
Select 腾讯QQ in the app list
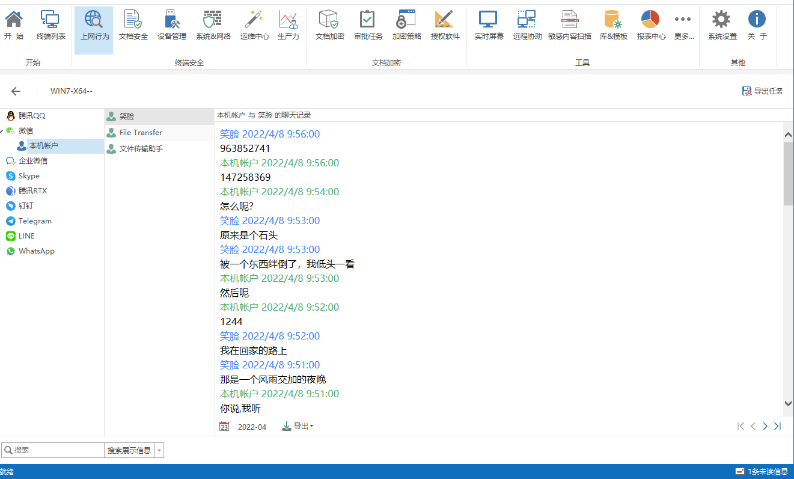tap(34, 115)
